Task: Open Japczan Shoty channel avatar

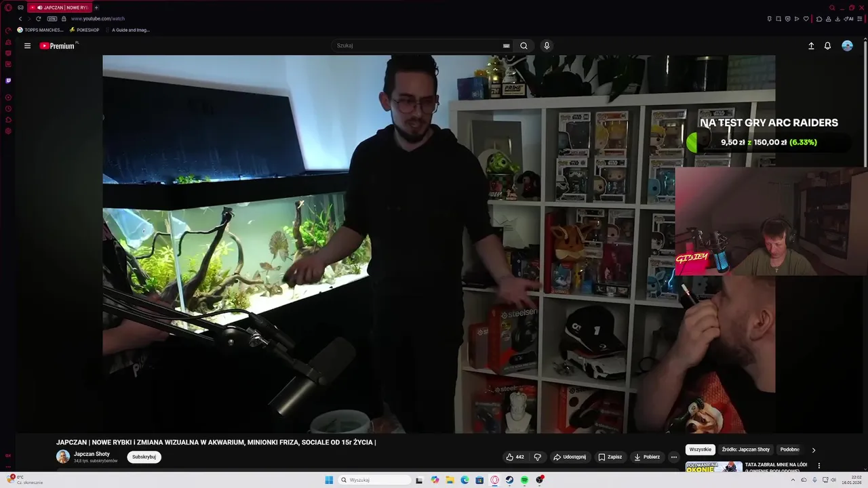Action: point(63,457)
